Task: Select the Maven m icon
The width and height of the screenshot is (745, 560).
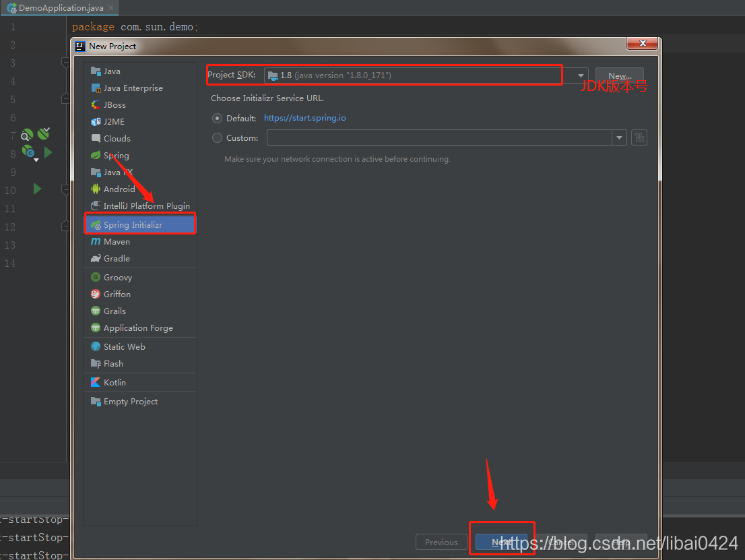Action: point(96,241)
